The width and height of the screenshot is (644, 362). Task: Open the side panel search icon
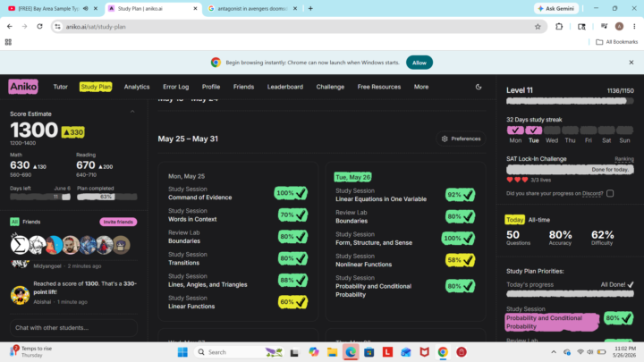coord(581,27)
